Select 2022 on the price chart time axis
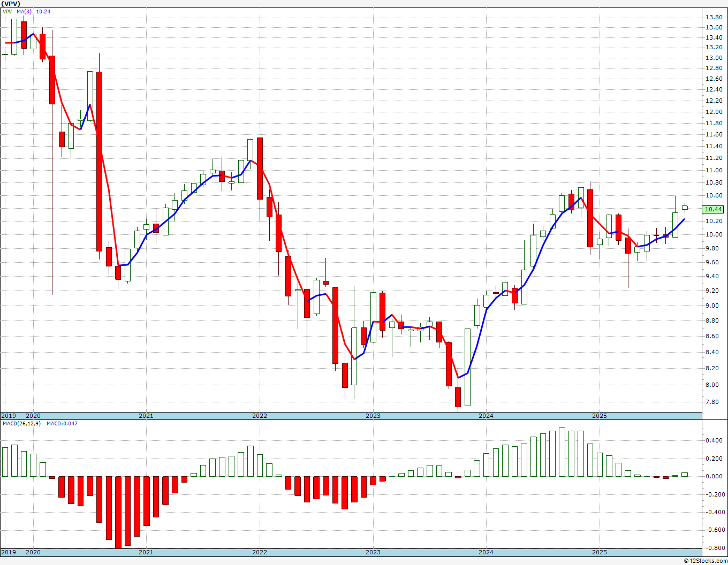 [x=260, y=416]
